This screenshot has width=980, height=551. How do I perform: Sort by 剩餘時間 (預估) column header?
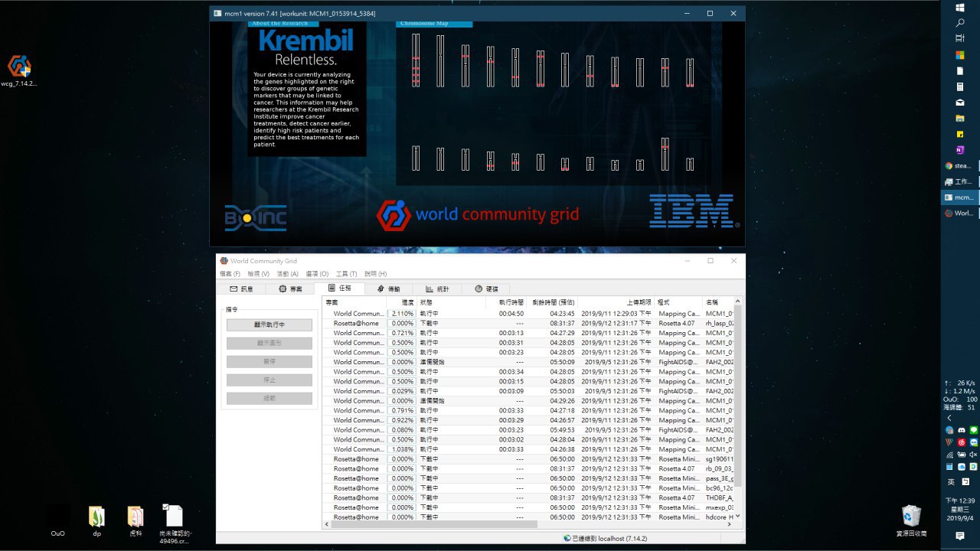point(552,303)
